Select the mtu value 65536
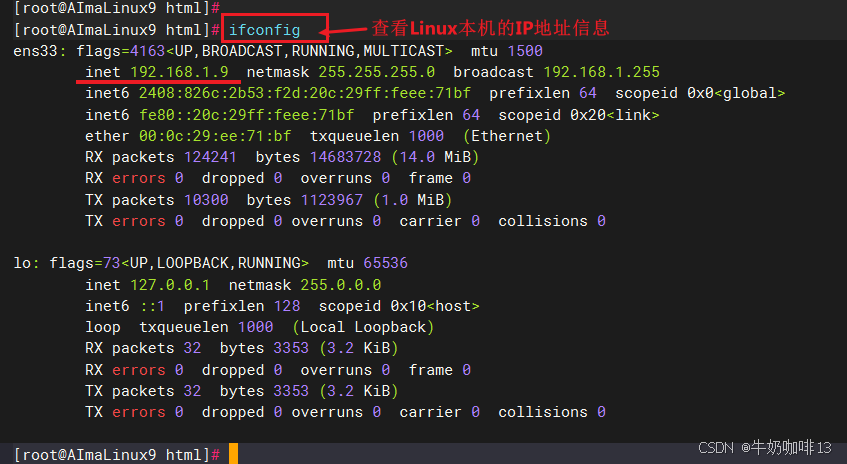This screenshot has height=464, width=847. pyautogui.click(x=386, y=263)
